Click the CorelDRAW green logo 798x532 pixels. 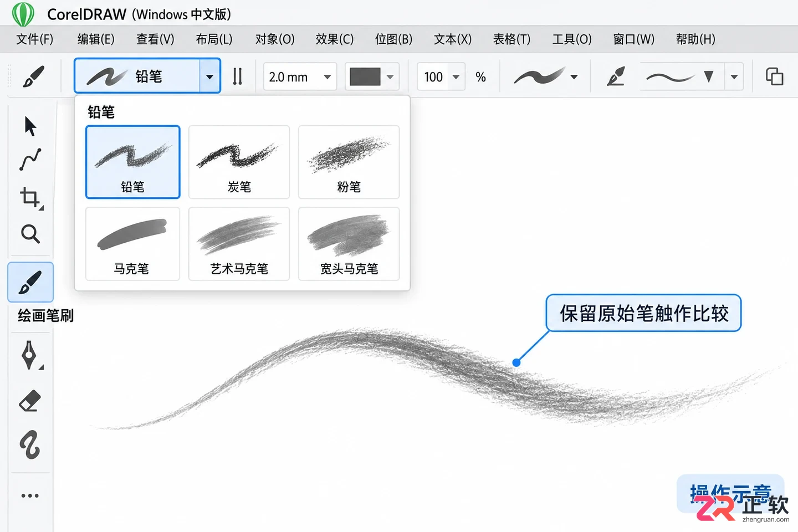[x=23, y=14]
